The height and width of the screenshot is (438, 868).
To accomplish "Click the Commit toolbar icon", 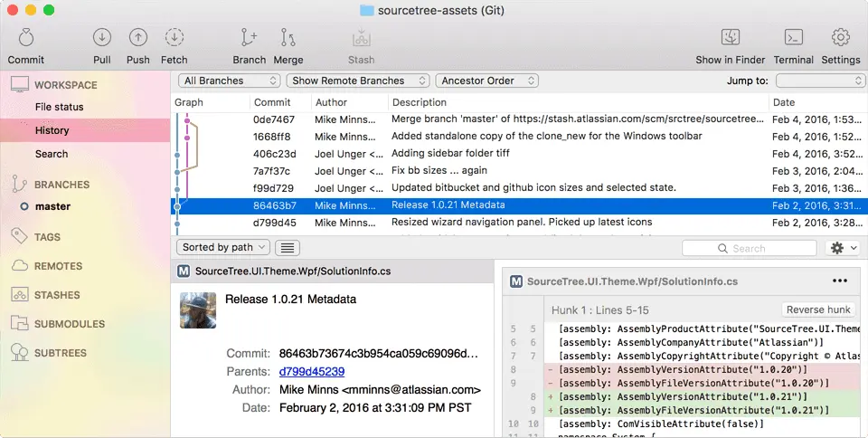I will tap(26, 38).
